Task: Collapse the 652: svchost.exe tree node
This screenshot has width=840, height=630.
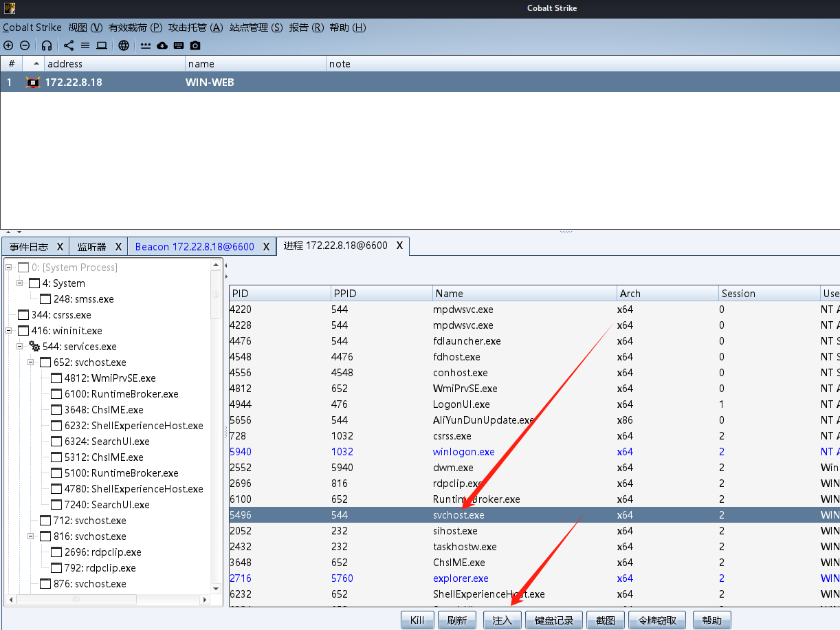Action: tap(31, 362)
